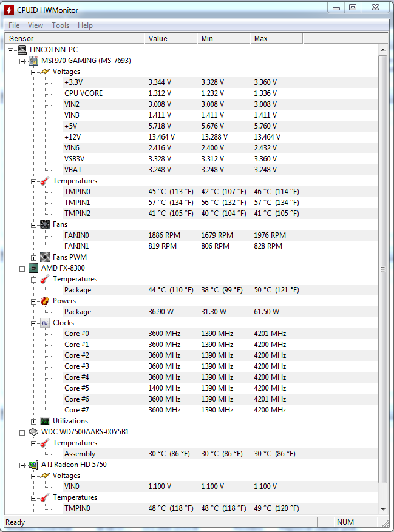Click the Powers flame icon
The width and height of the screenshot is (394, 532).
[45, 301]
